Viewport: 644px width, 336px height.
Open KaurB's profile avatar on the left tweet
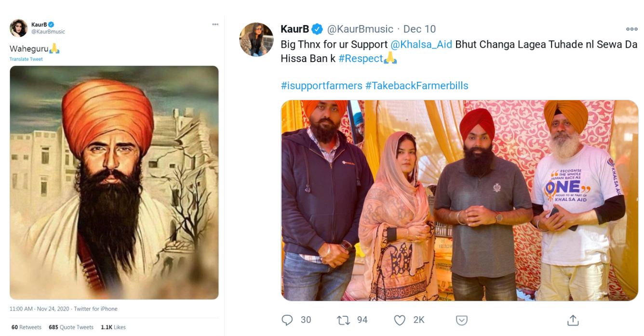click(x=19, y=28)
